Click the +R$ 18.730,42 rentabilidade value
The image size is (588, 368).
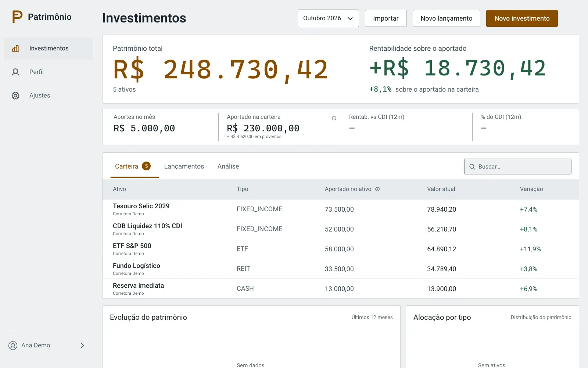pos(458,68)
